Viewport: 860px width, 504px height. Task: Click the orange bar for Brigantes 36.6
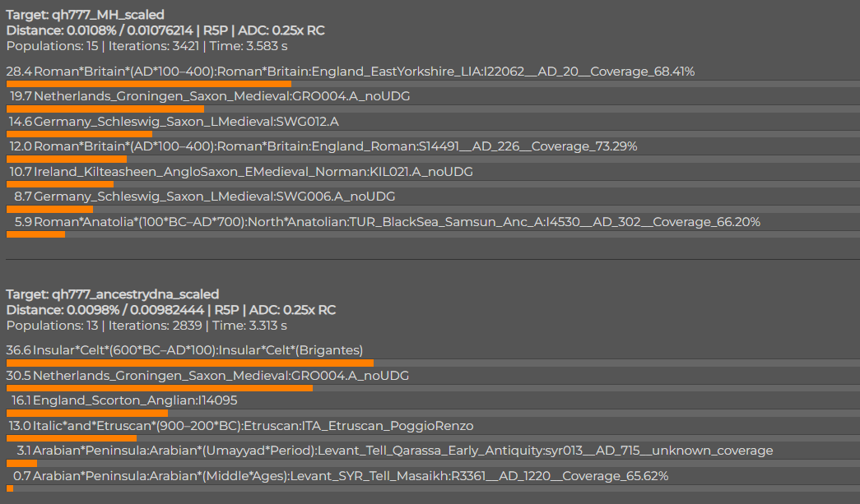tap(190, 363)
